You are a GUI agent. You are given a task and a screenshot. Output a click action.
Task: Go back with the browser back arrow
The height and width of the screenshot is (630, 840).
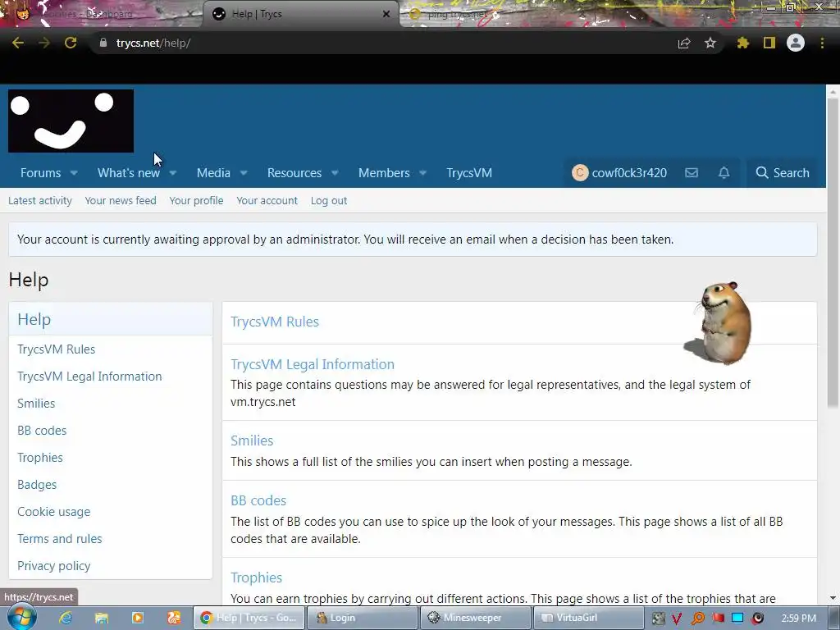18,43
